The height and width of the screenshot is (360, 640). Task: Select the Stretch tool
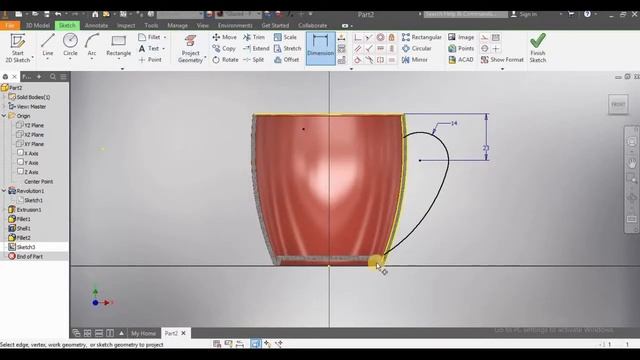click(287, 49)
